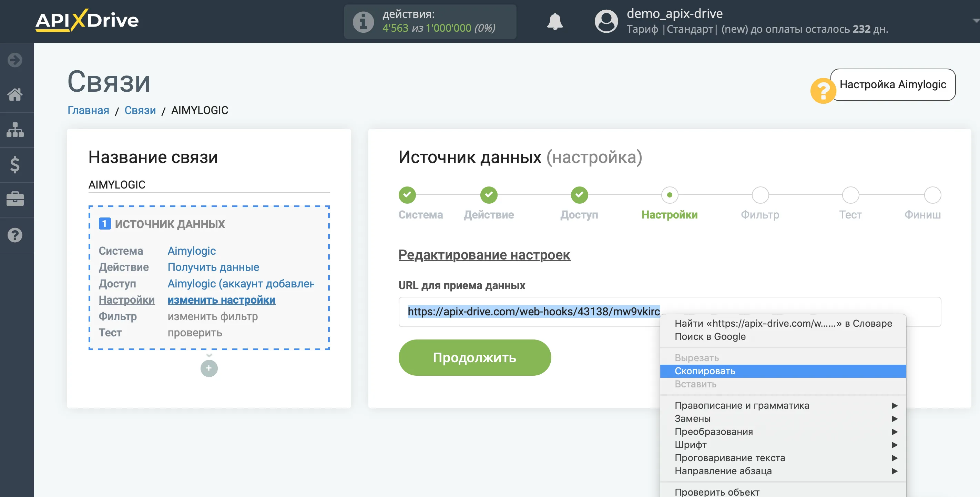Open the Замены submenu

point(783,419)
